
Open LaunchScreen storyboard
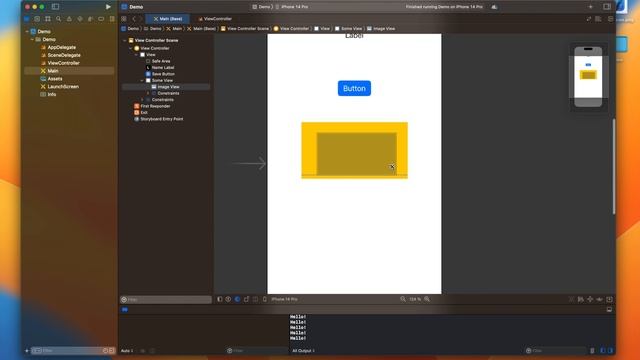[x=63, y=87]
